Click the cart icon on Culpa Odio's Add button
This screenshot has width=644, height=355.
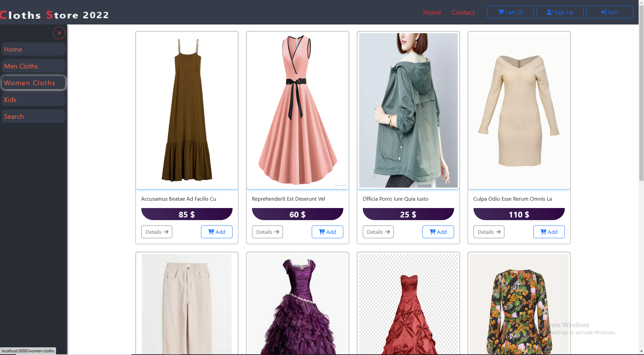pyautogui.click(x=543, y=232)
